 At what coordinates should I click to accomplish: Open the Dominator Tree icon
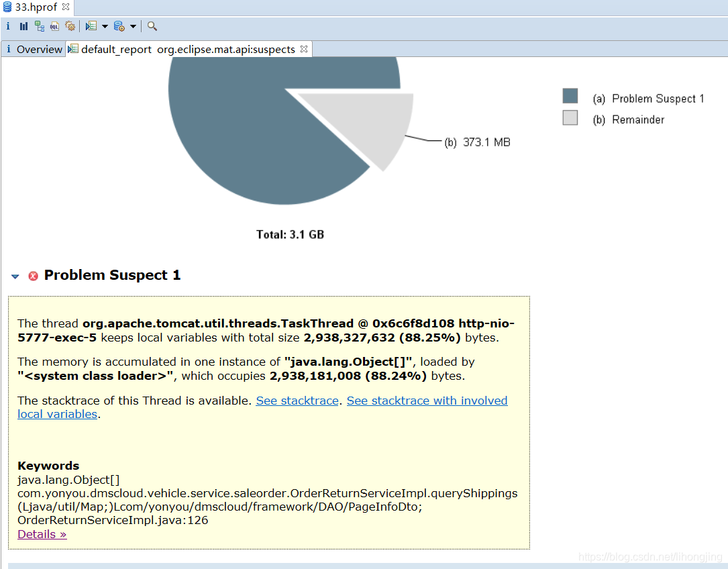(40, 26)
